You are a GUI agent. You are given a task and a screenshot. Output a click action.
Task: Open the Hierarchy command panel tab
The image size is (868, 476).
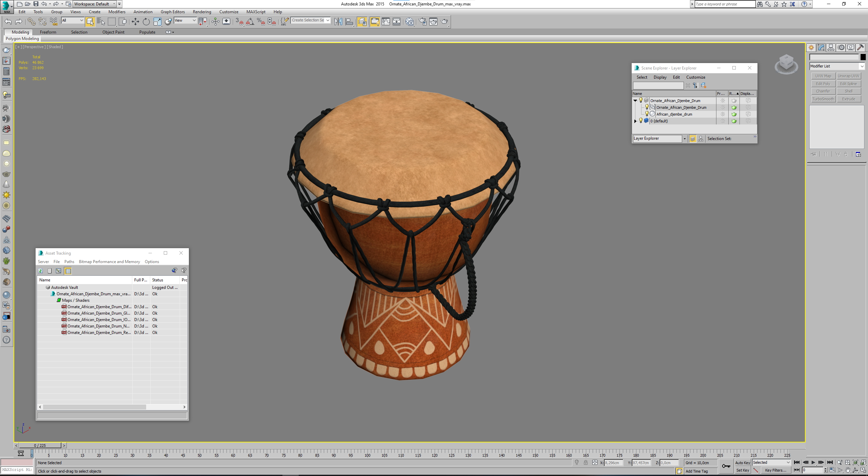tap(831, 47)
